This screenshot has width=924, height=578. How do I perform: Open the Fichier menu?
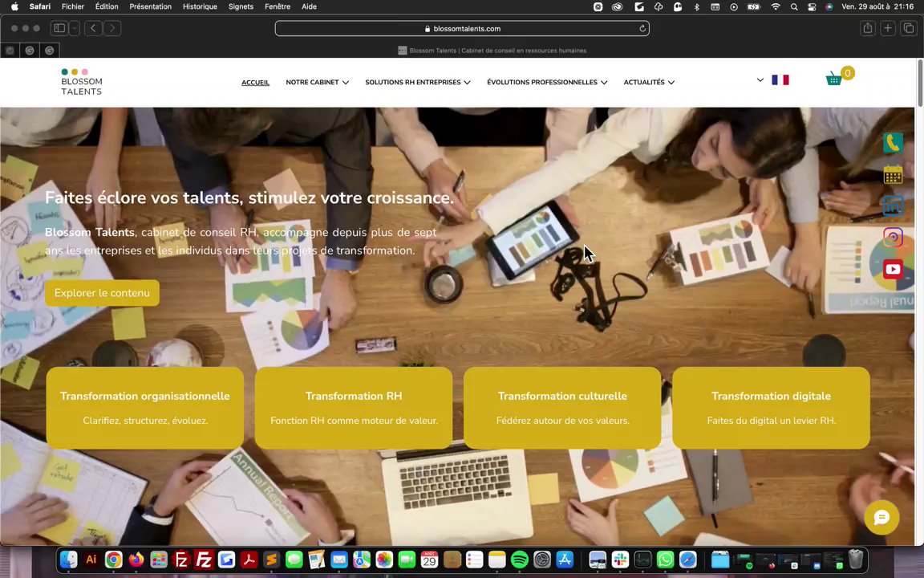(x=72, y=6)
